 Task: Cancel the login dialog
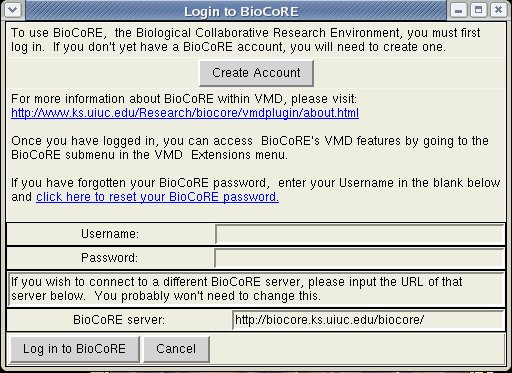pos(176,349)
